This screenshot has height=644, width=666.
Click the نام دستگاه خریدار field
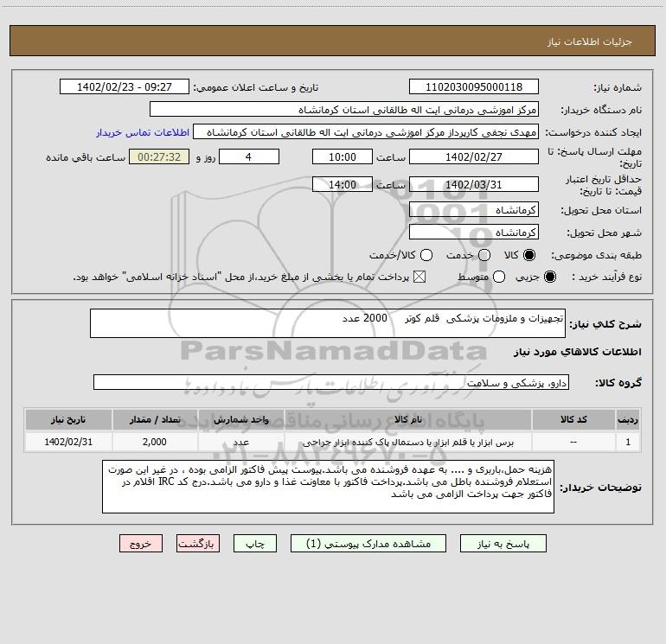tap(344, 109)
